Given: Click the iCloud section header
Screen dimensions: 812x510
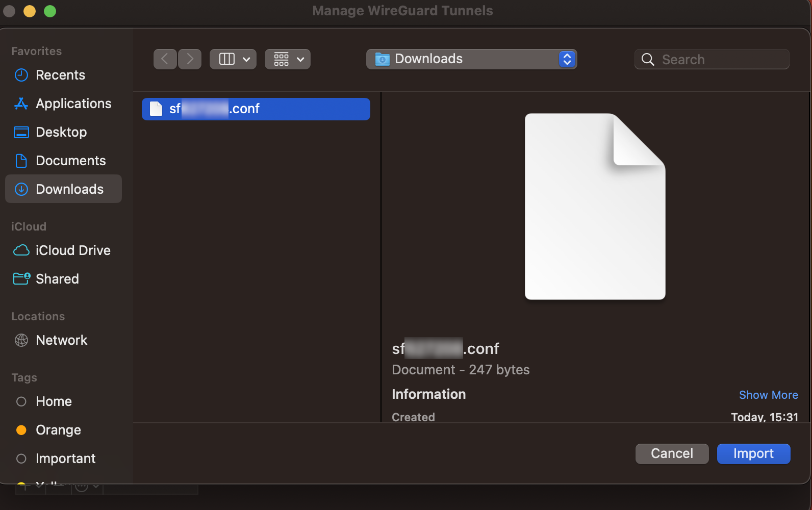Looking at the screenshot, I should coord(29,226).
